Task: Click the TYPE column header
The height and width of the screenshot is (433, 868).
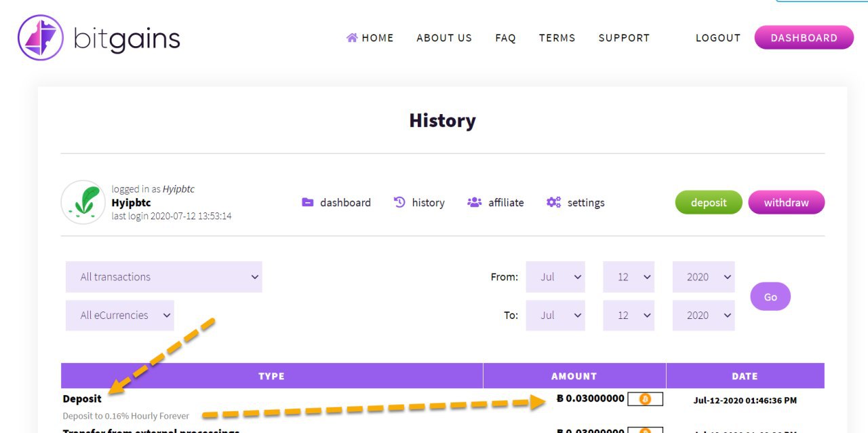Action: 272,376
